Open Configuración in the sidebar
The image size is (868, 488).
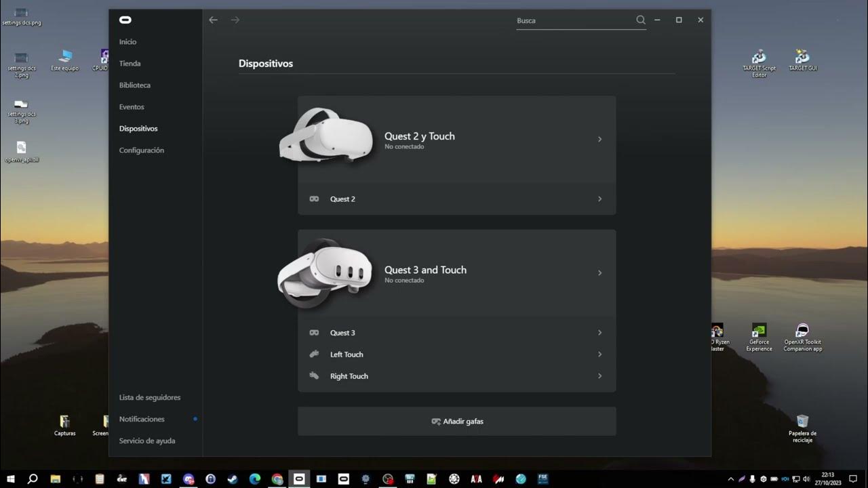coord(142,150)
